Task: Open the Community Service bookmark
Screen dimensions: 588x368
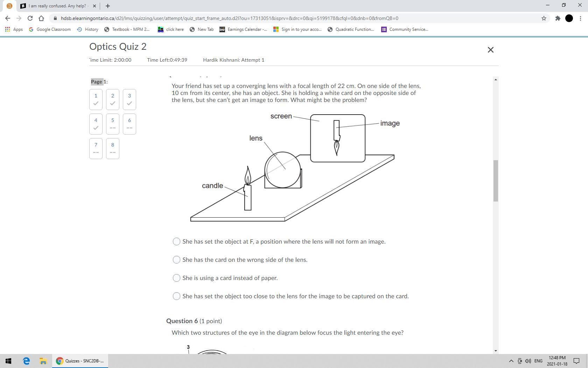Action: (x=405, y=29)
